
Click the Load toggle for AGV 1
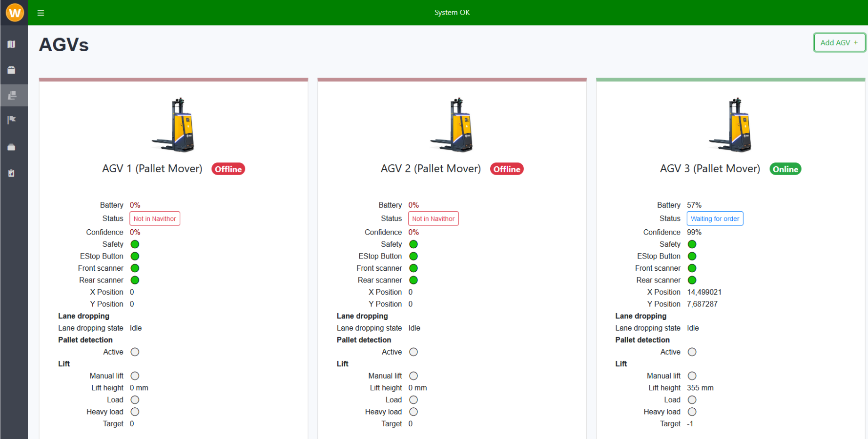pos(135,399)
